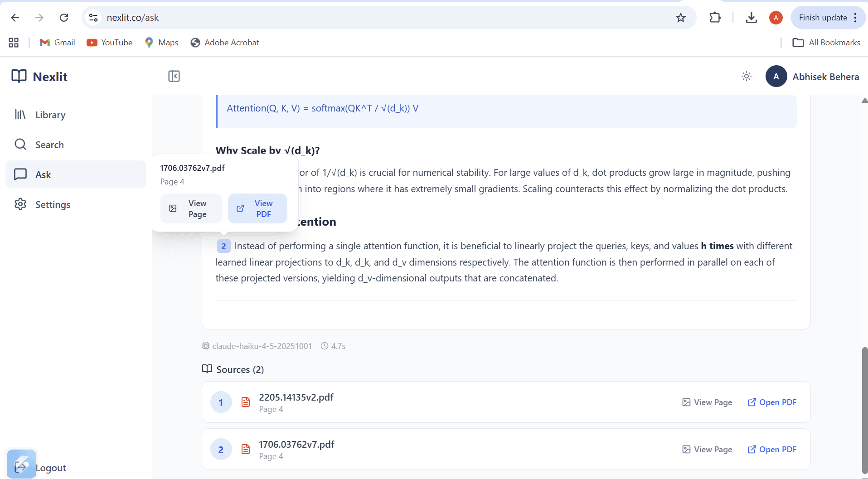Click the Sources book icon
The height and width of the screenshot is (479, 868).
[207, 369]
